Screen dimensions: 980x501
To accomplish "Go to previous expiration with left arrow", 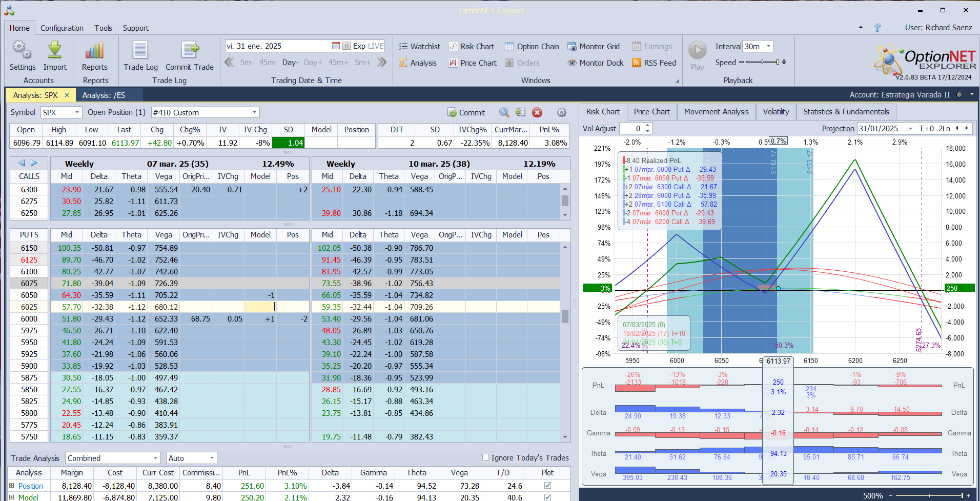I will [x=22, y=163].
